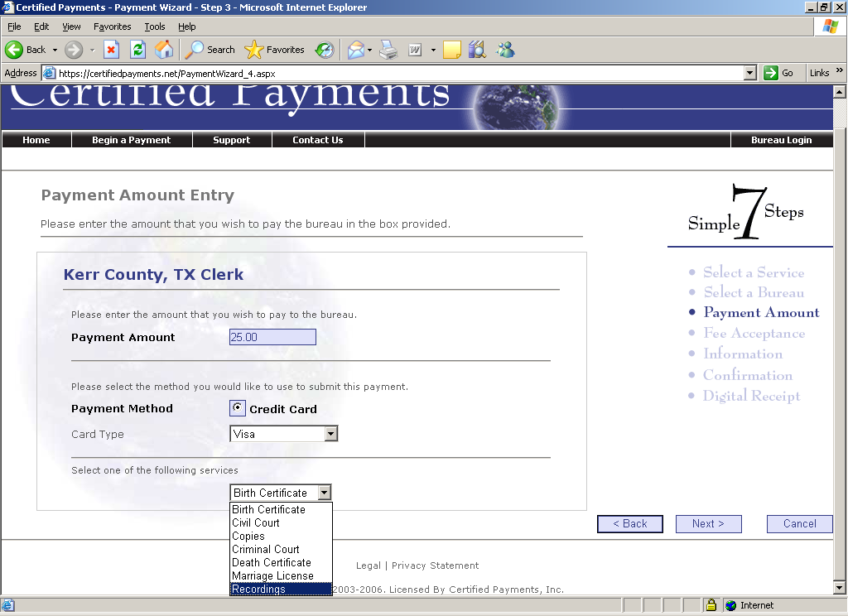Pick Marriage License in the services list

(272, 575)
